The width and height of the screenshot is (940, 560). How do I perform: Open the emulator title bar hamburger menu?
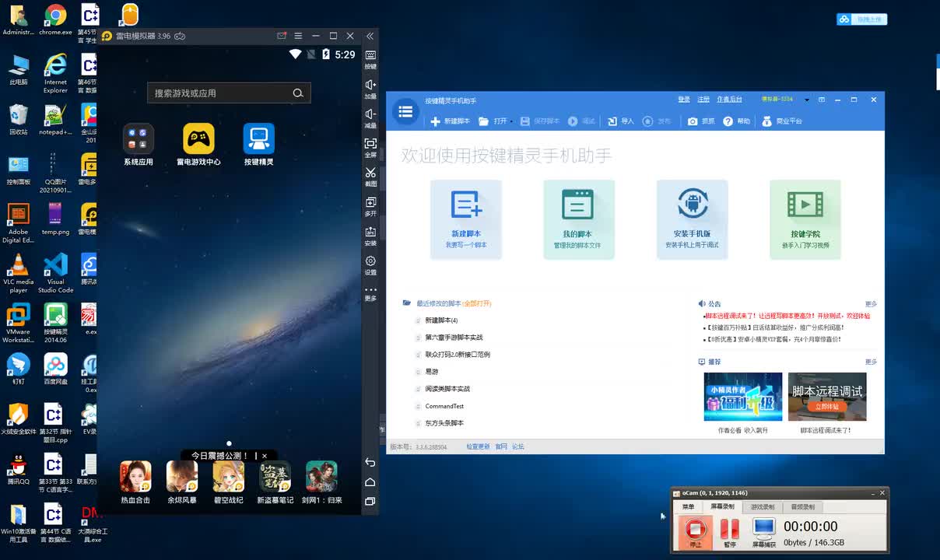[x=298, y=36]
